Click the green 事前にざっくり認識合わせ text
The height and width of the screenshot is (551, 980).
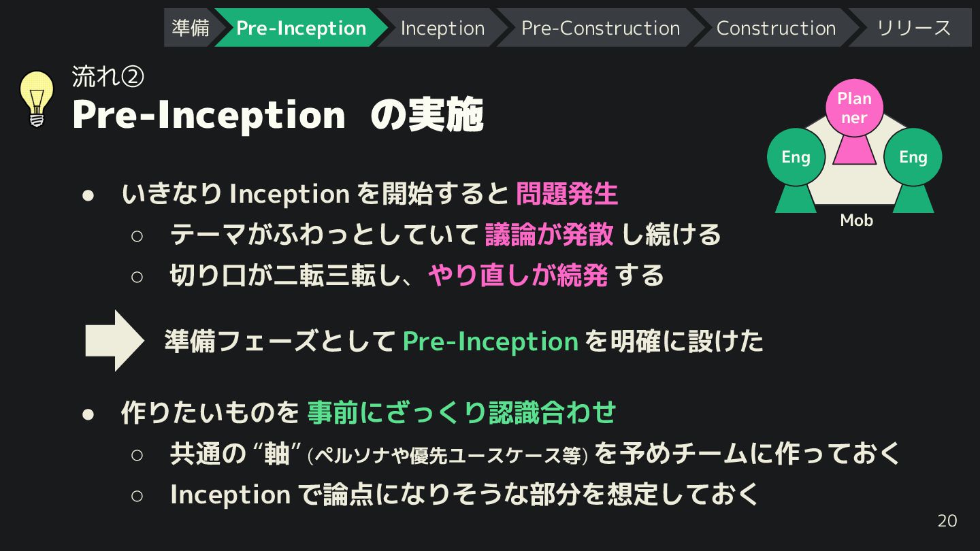(x=461, y=412)
